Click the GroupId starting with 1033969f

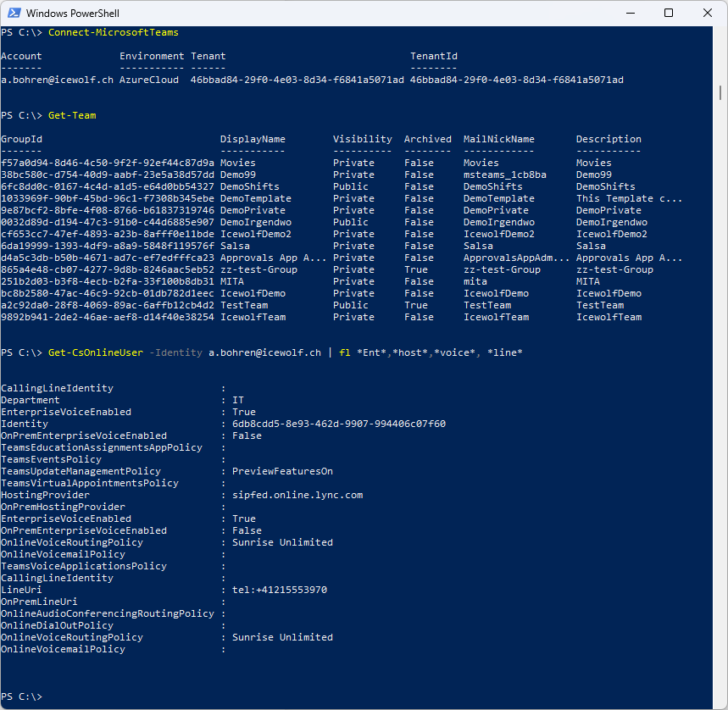[108, 198]
